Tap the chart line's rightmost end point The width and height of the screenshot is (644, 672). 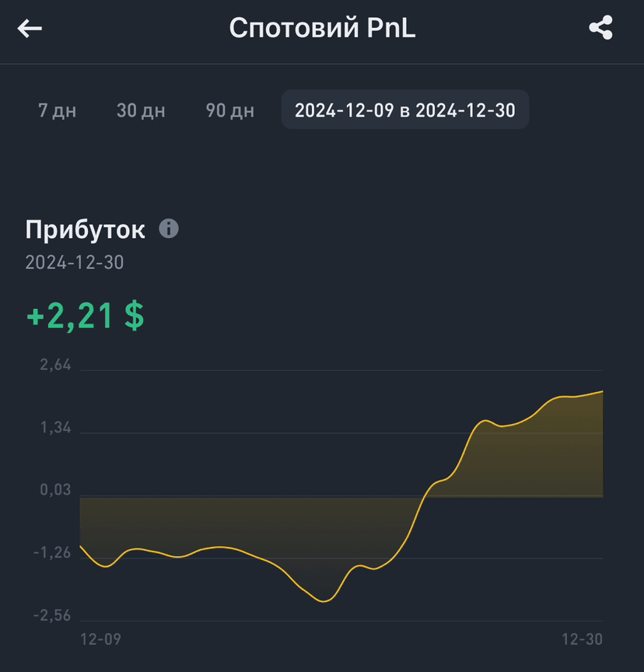point(602,391)
